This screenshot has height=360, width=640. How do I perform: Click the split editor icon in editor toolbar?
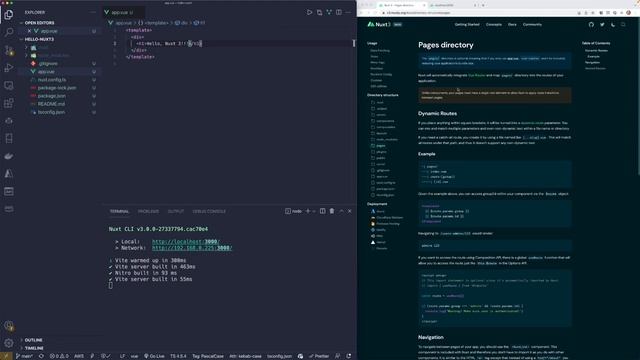[x=339, y=13]
